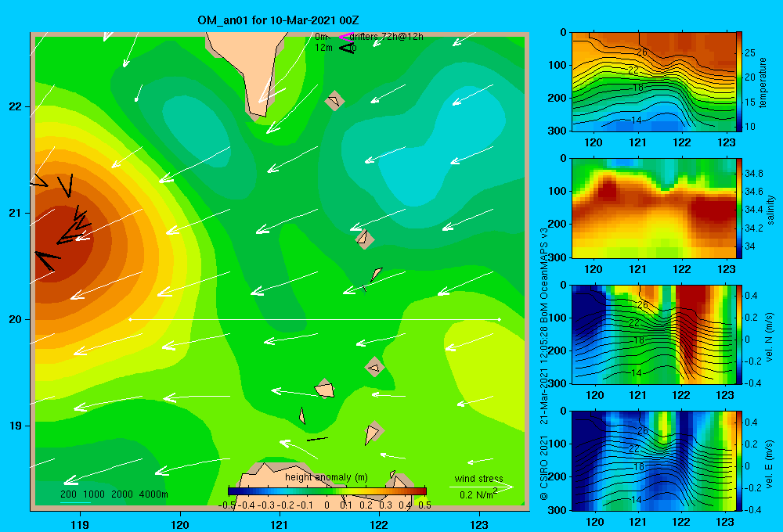
Task: Click latitude label 19 on map axis
Action: click(x=15, y=426)
